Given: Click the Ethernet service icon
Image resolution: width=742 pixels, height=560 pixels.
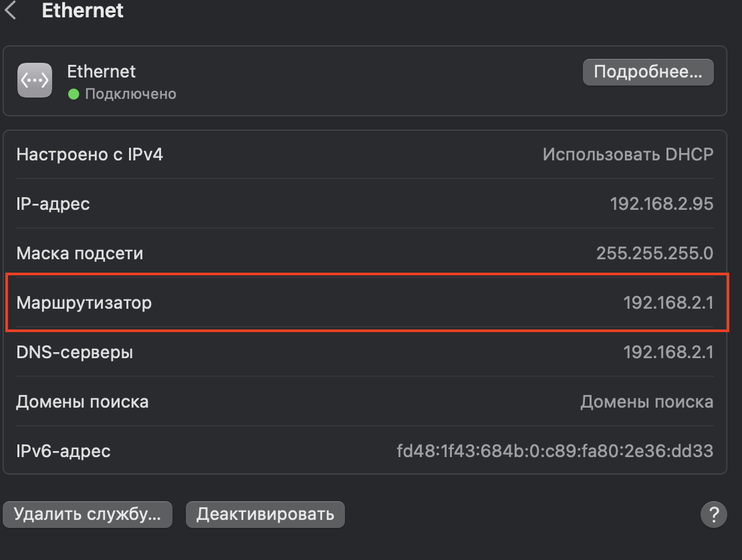Looking at the screenshot, I should 35,80.
